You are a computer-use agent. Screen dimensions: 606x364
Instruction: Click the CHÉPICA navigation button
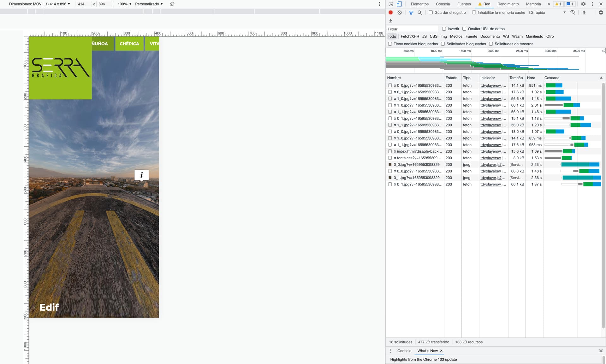coord(129,44)
